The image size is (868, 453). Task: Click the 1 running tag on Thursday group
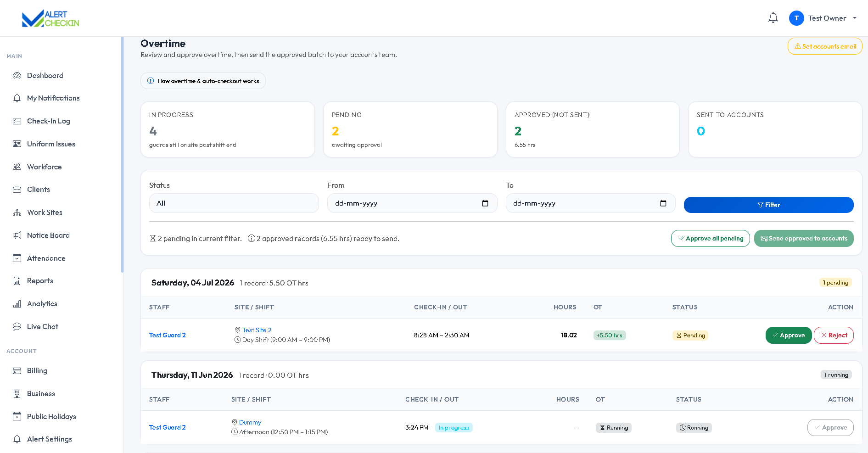tap(836, 375)
